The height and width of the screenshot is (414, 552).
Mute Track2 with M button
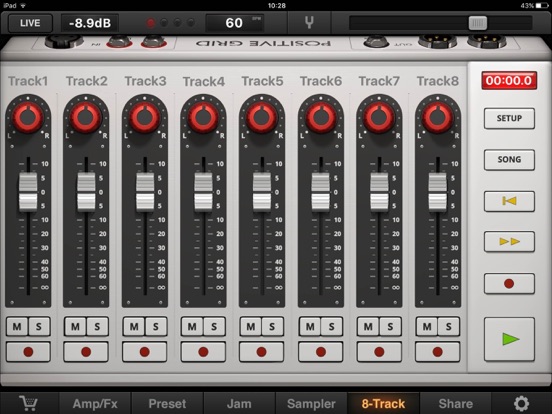click(75, 327)
